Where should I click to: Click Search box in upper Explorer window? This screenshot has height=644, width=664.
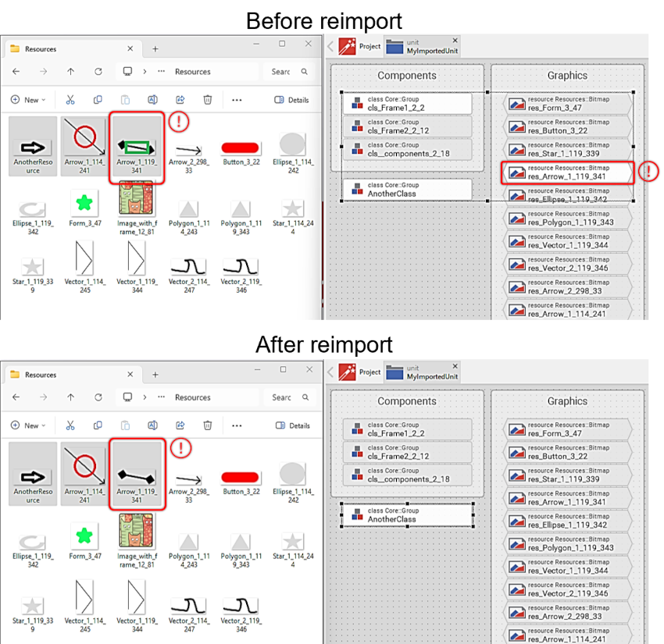click(281, 71)
